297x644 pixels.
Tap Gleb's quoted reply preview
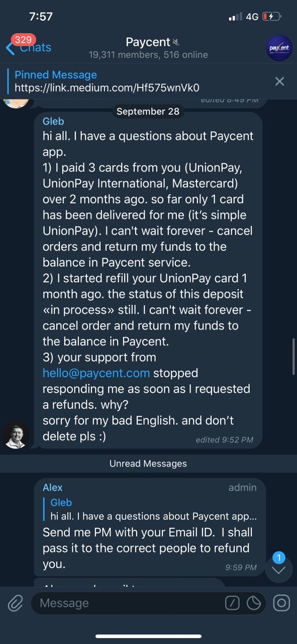pos(150,509)
